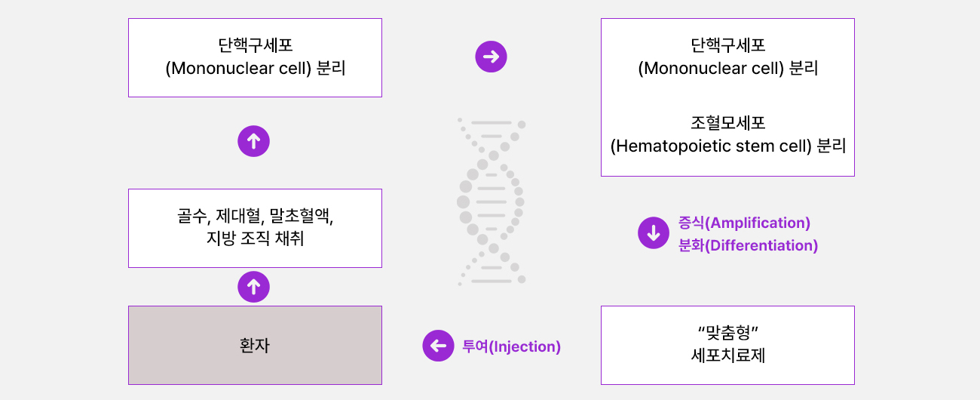Click (Mononuclear cell) 분리 text in the left box
The image size is (980, 400).
pyautogui.click(x=255, y=69)
